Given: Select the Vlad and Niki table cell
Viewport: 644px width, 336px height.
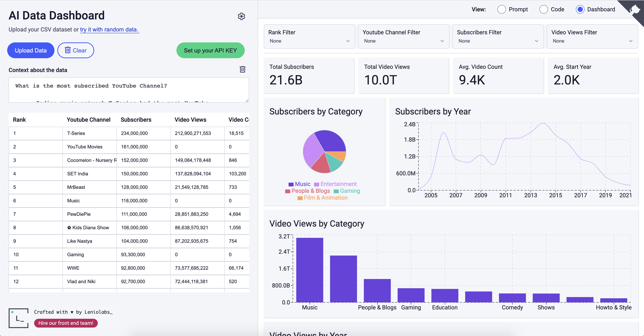Looking at the screenshot, I should pyautogui.click(x=89, y=282).
